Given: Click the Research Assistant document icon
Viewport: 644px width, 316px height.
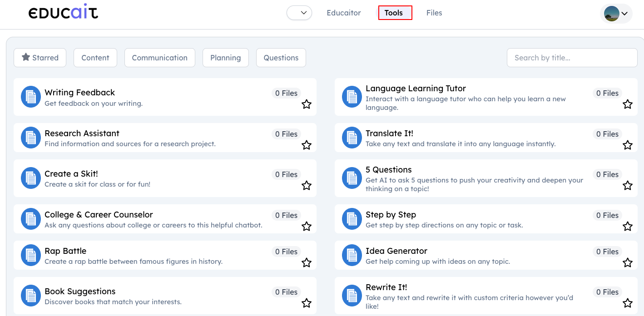Looking at the screenshot, I should (31, 138).
